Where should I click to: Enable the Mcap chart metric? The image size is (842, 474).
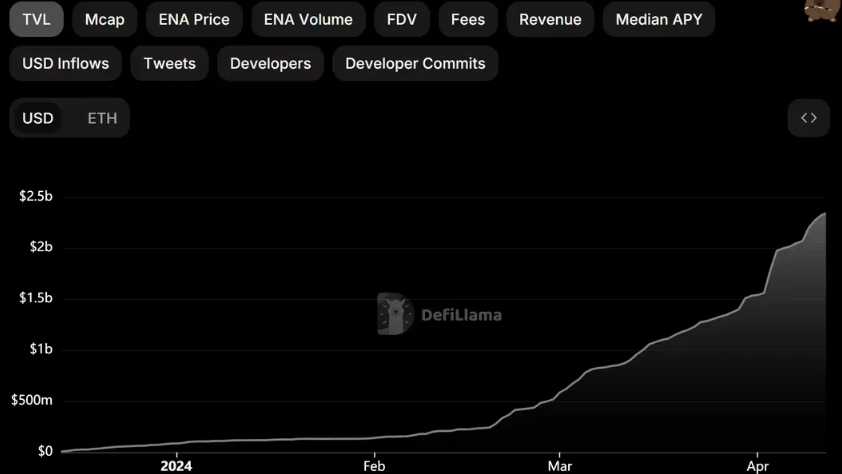pyautogui.click(x=105, y=19)
